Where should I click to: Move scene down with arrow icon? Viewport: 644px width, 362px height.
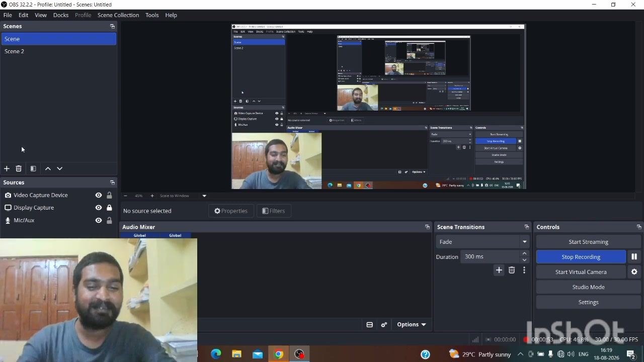[59, 169]
